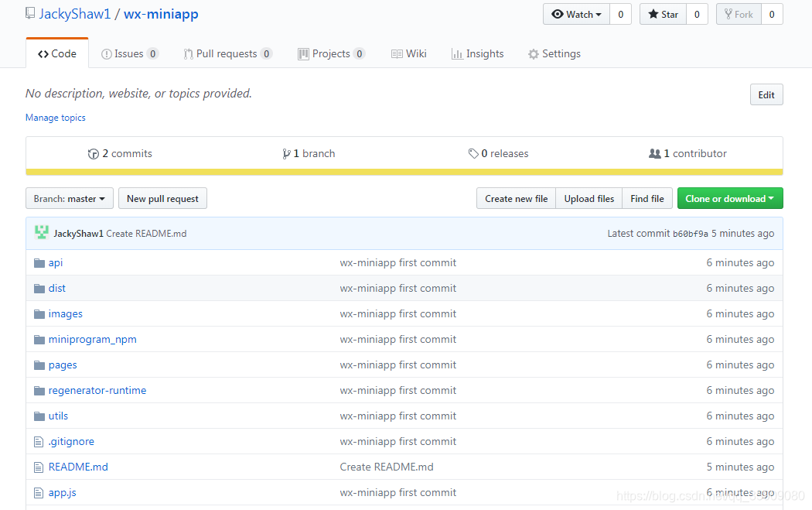Click Find file button

(x=647, y=199)
